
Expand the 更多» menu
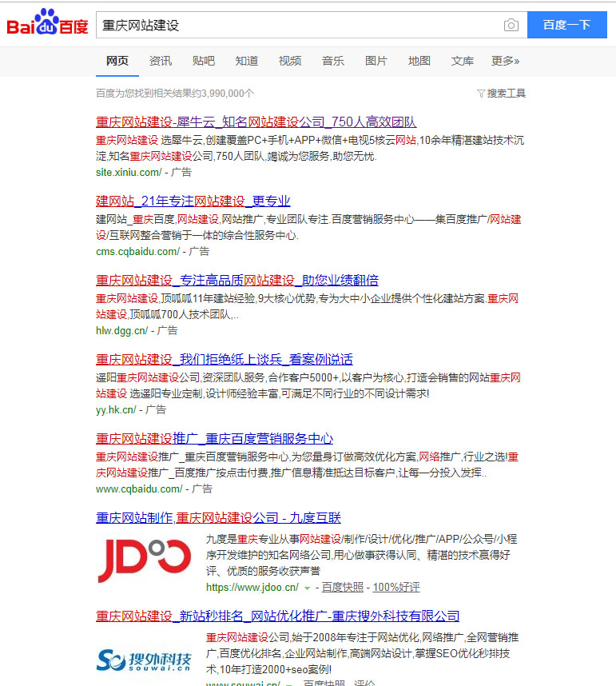click(x=505, y=61)
